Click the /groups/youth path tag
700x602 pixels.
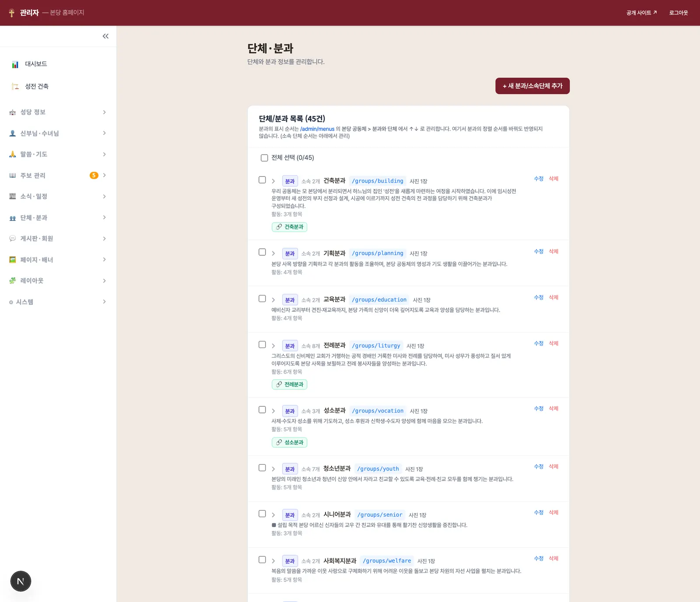click(378, 468)
